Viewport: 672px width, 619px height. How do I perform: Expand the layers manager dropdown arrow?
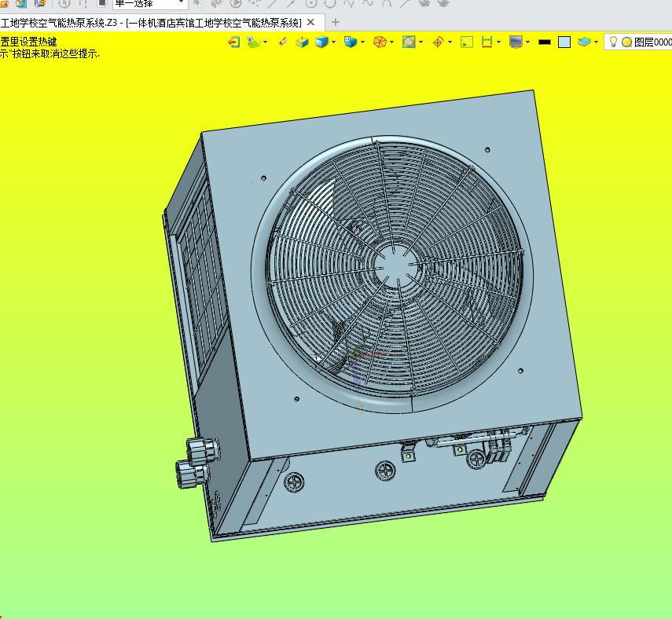[x=596, y=42]
